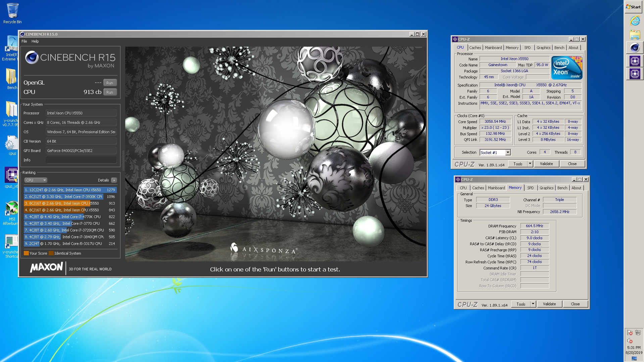Click the Show Desktop icon below the clock

coord(634,359)
